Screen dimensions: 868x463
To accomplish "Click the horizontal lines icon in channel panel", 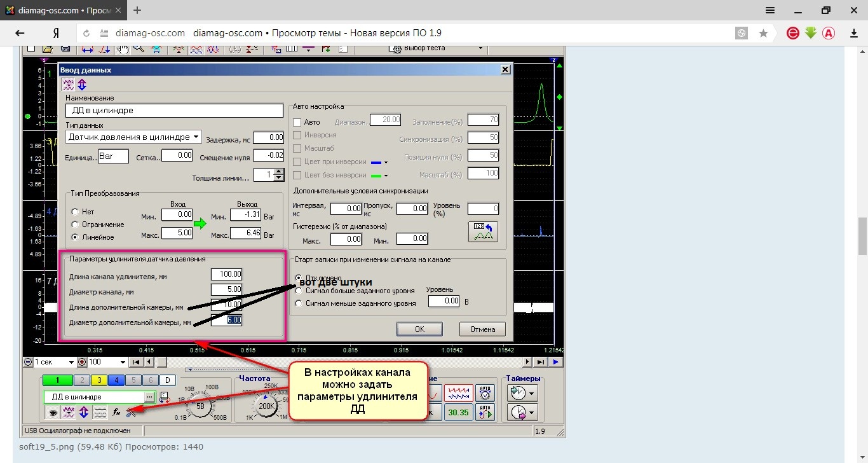I will coord(100,413).
